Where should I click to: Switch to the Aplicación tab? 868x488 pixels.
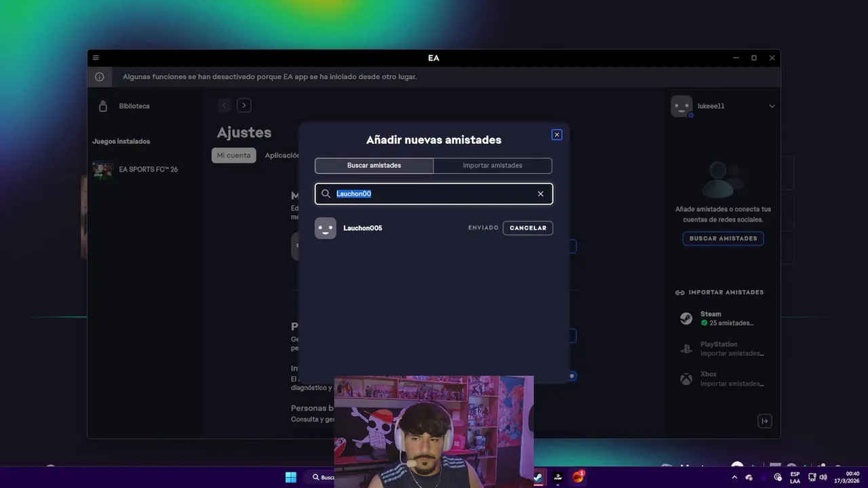(281, 155)
